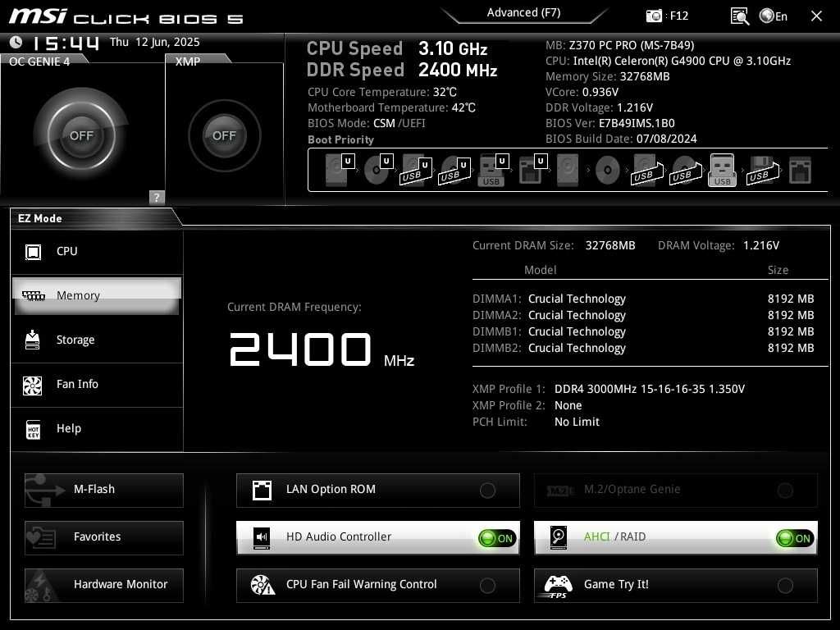
Task: Open the Storage section
Action: 97,340
